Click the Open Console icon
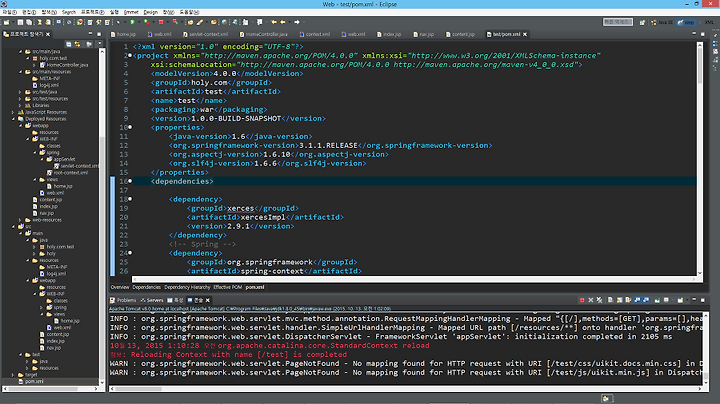Viewport: 720px width, 404px height. [x=681, y=300]
